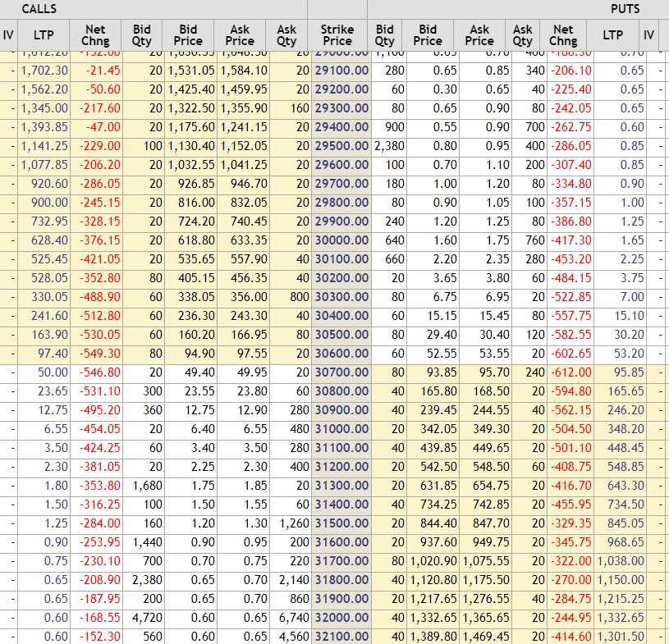Open the 31000.00 strike price link
Screen dimensions: 669x644
[341, 428]
